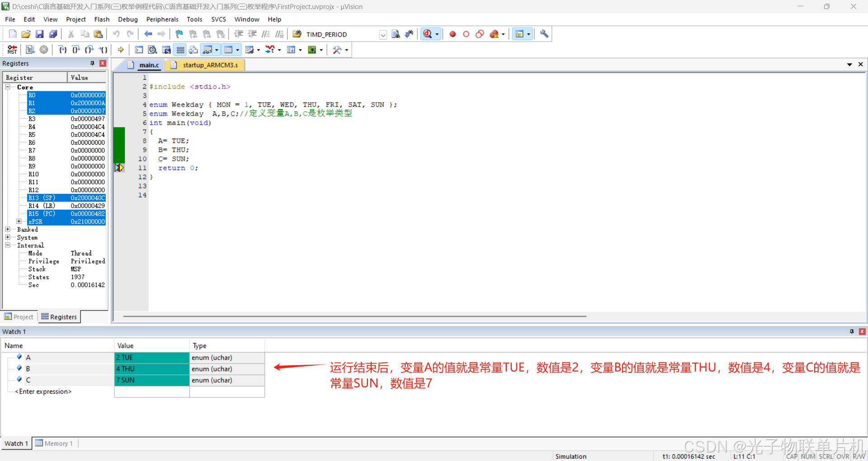Step over icon

pos(76,50)
